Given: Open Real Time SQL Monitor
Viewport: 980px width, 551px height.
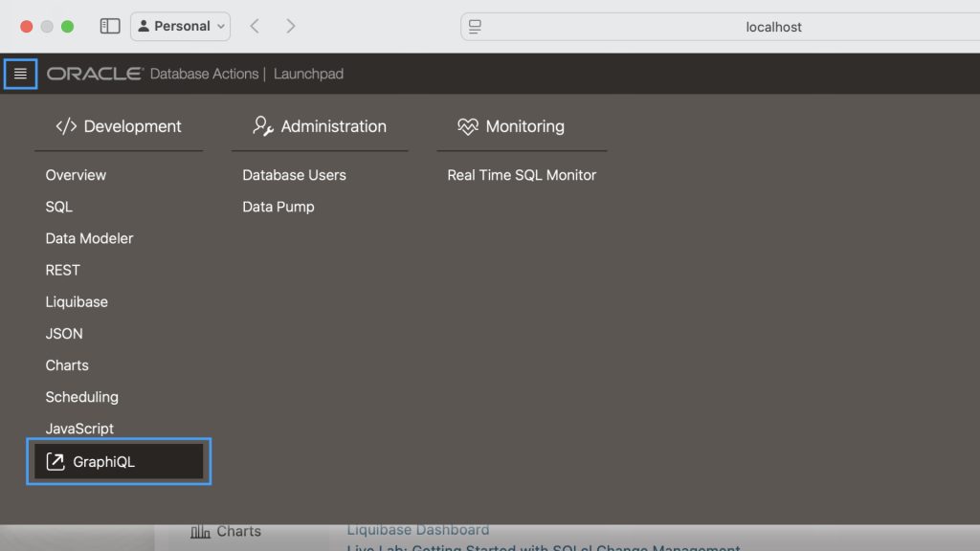Looking at the screenshot, I should coord(522,176).
